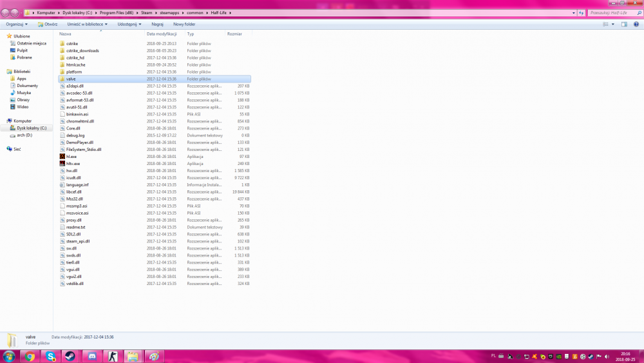Select Pobrane in the favorites sidebar
644x363 pixels.
pos(24,57)
